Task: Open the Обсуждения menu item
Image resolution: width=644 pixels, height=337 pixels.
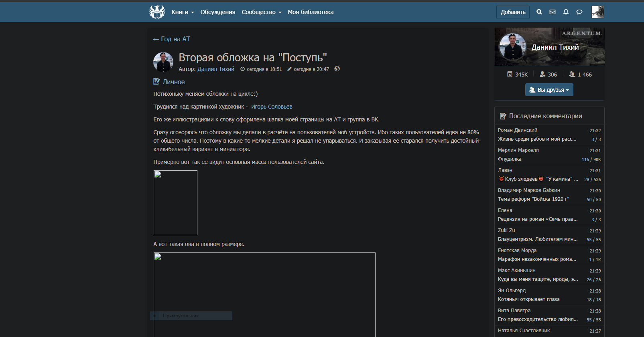Action: 217,12
